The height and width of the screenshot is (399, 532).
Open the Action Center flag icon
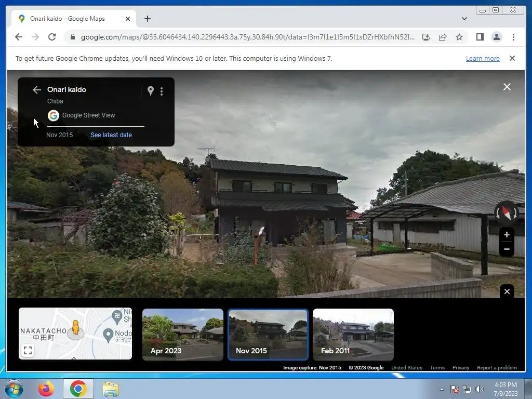coord(455,389)
